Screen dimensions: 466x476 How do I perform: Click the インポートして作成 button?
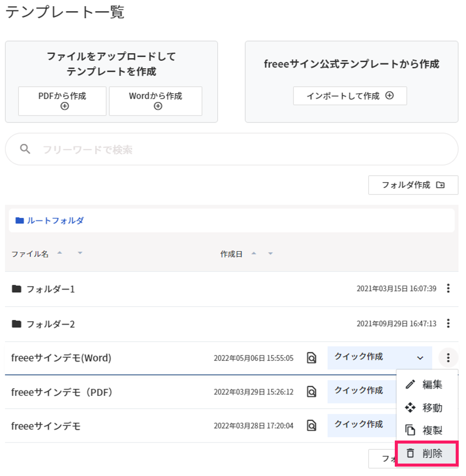(350, 96)
